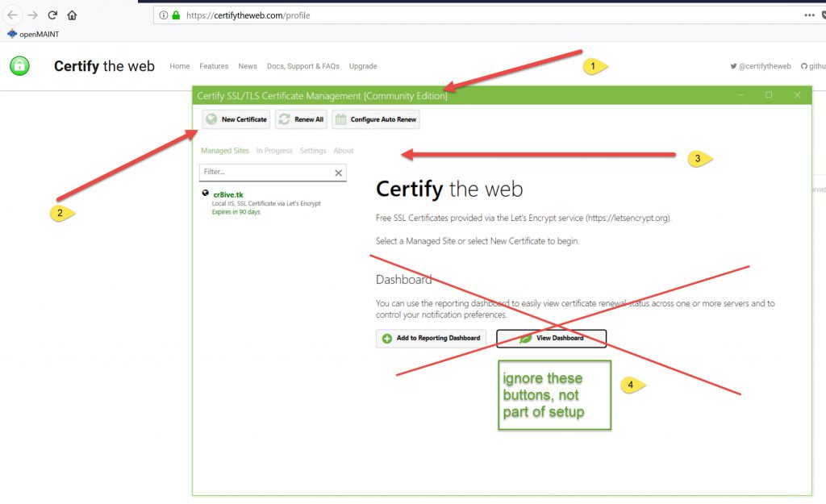Click Add to Reporting Dashboard button

click(x=431, y=339)
